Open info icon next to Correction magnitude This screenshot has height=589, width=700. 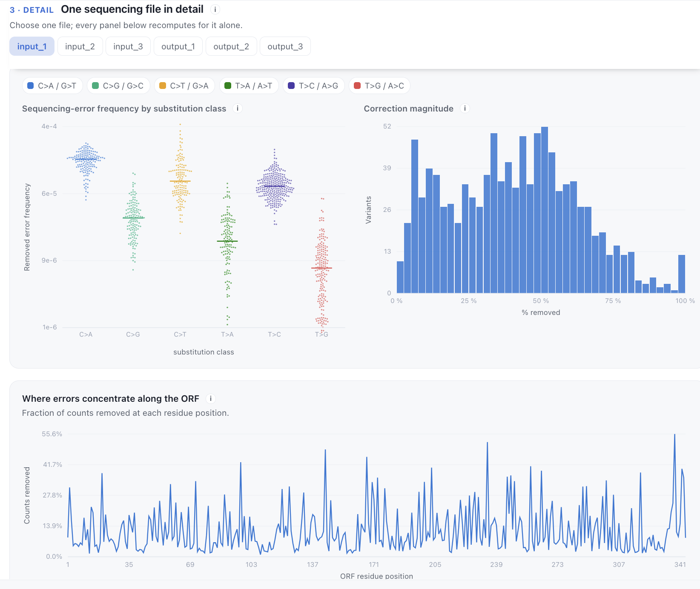[465, 109]
